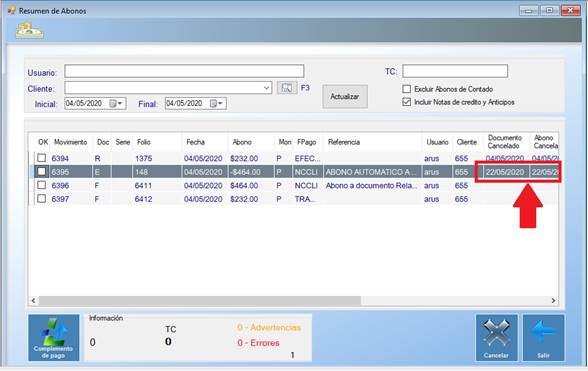Check the OK box for movimiento 6396

pos(42,185)
